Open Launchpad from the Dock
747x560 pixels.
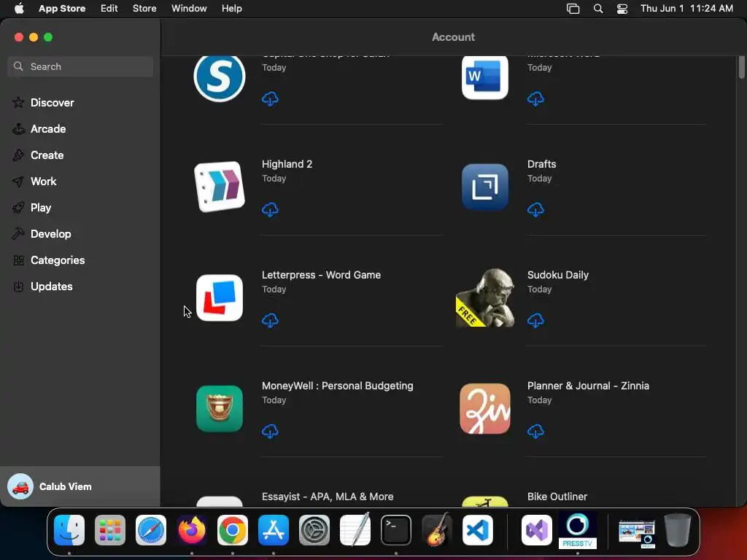[x=110, y=530]
